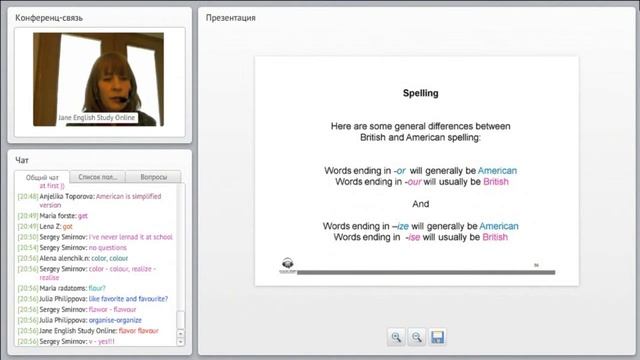Click the headset logo on the slide

pyautogui.click(x=287, y=264)
